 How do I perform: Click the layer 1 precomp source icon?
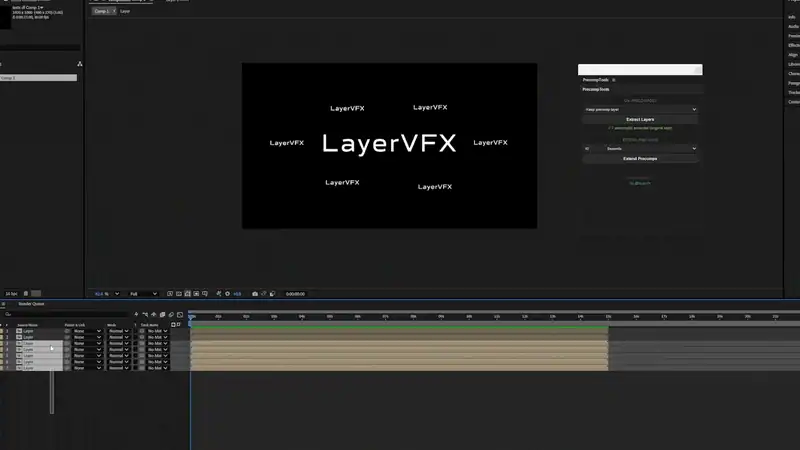click(19, 331)
